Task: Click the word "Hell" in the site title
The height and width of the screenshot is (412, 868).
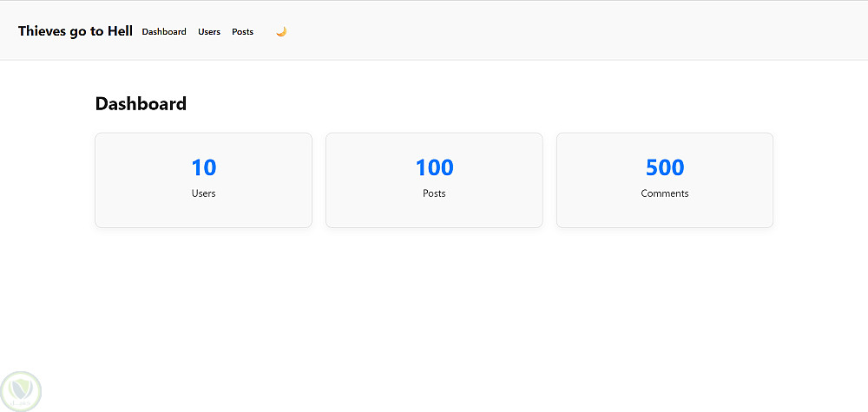Action: (120, 31)
